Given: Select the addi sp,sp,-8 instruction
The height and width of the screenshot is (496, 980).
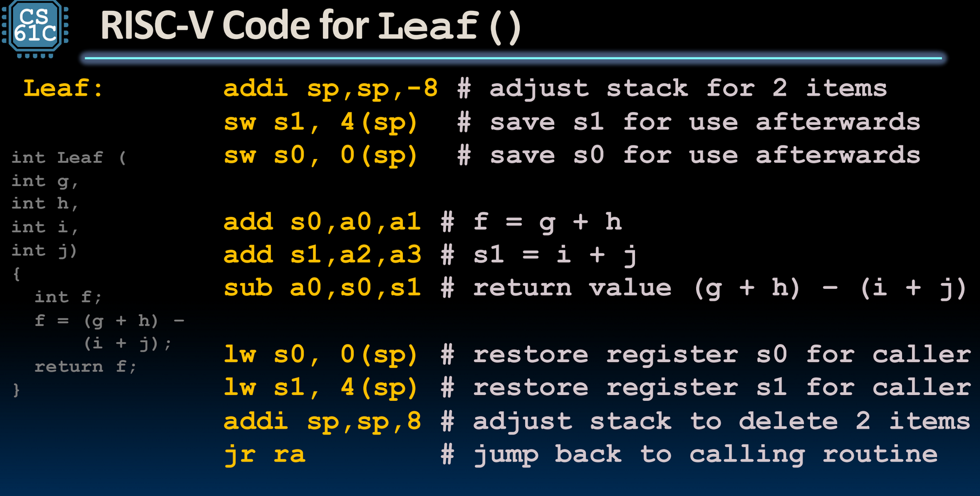Looking at the screenshot, I should coord(330,89).
